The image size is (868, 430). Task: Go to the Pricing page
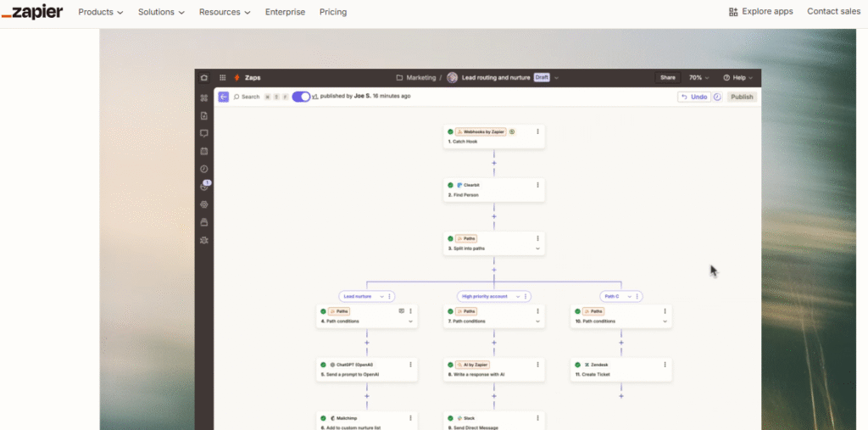click(x=333, y=12)
